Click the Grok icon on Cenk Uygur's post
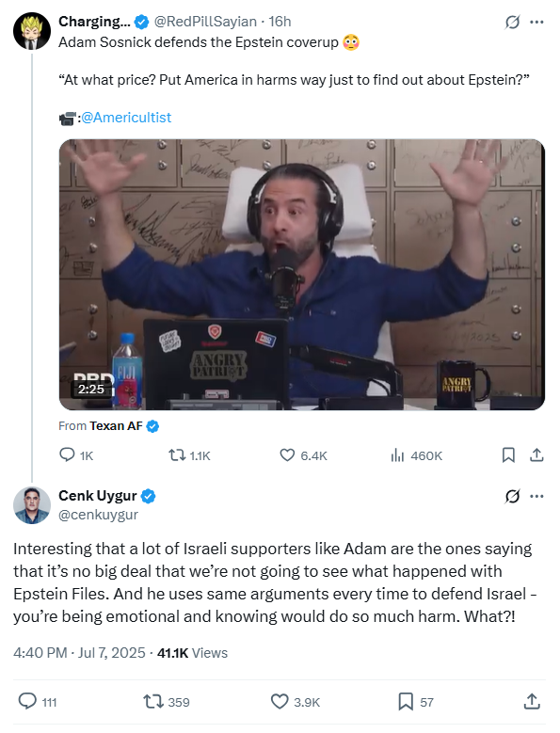The width and height of the screenshot is (560, 733). point(512,496)
